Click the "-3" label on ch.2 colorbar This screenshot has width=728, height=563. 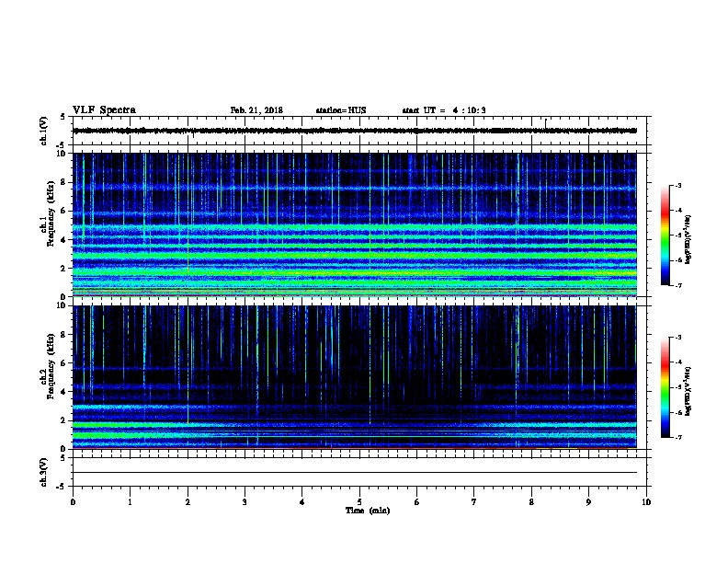tap(678, 338)
